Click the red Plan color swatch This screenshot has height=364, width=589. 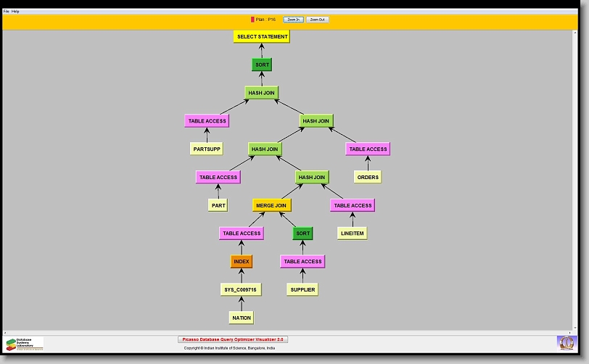point(252,20)
